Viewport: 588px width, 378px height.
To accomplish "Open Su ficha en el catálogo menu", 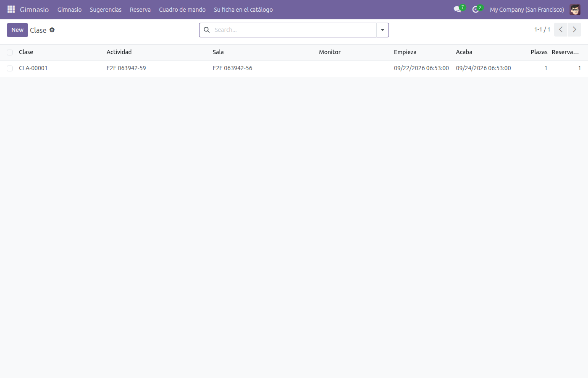I will (x=243, y=9).
